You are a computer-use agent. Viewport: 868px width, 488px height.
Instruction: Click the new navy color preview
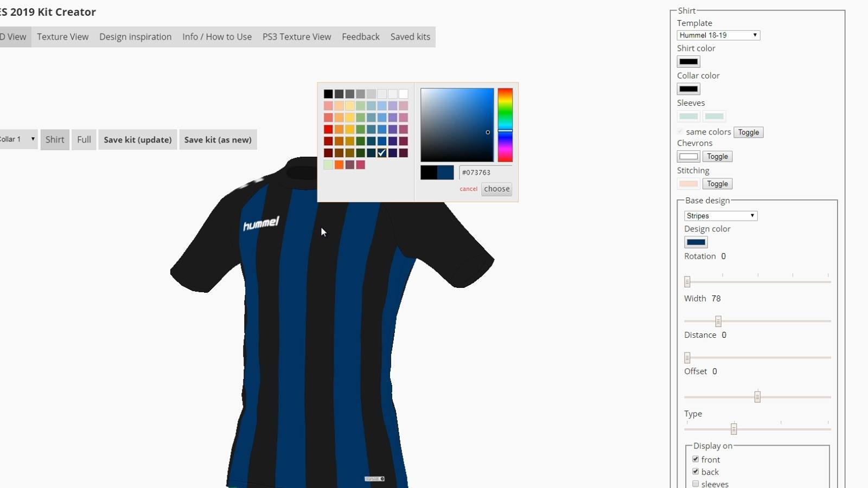tap(445, 172)
